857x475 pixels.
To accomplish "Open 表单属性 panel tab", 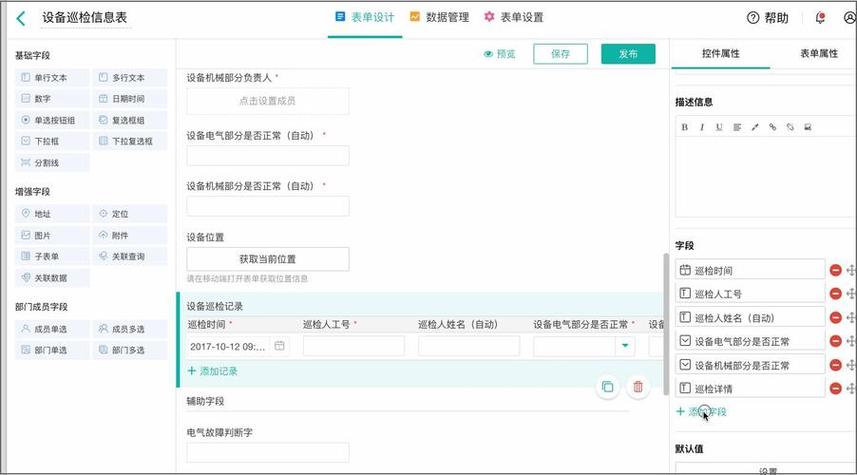I will tap(818, 54).
